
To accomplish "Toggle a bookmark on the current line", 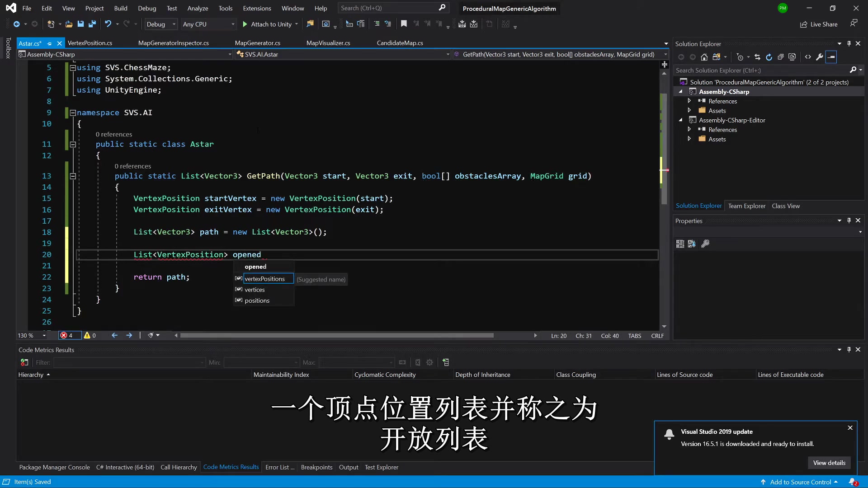I will [404, 24].
